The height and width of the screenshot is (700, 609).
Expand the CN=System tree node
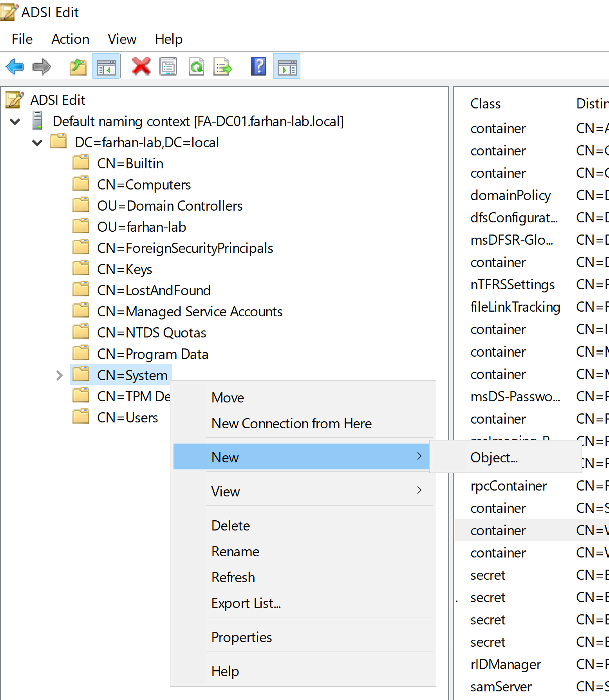[x=59, y=375]
